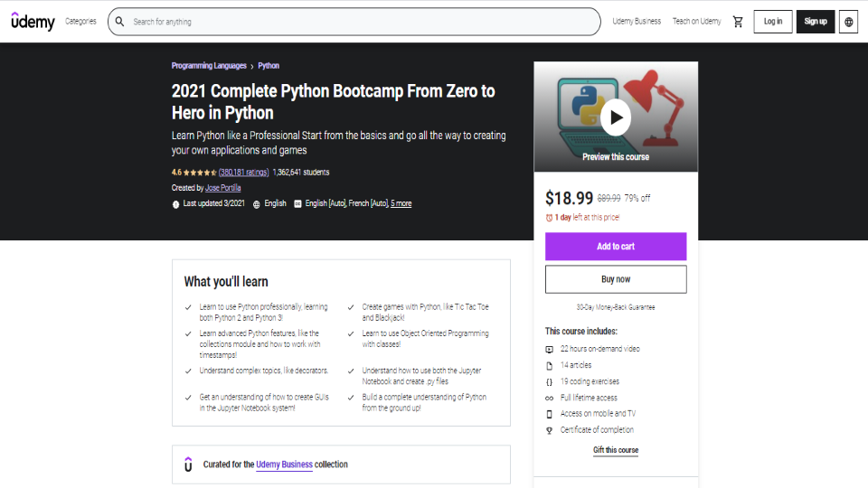The image size is (868, 488).
Task: Click the 1,362,641 students text
Action: click(x=300, y=172)
